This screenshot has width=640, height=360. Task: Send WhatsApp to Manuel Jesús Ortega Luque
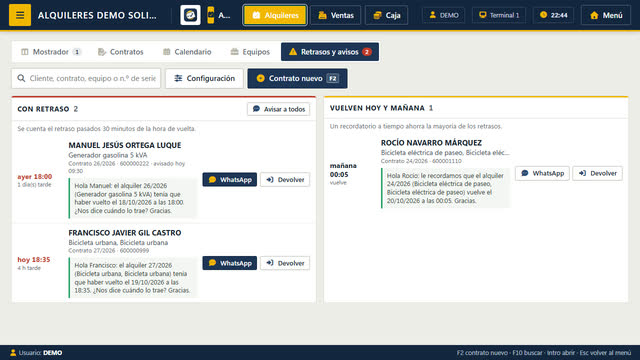pyautogui.click(x=230, y=180)
